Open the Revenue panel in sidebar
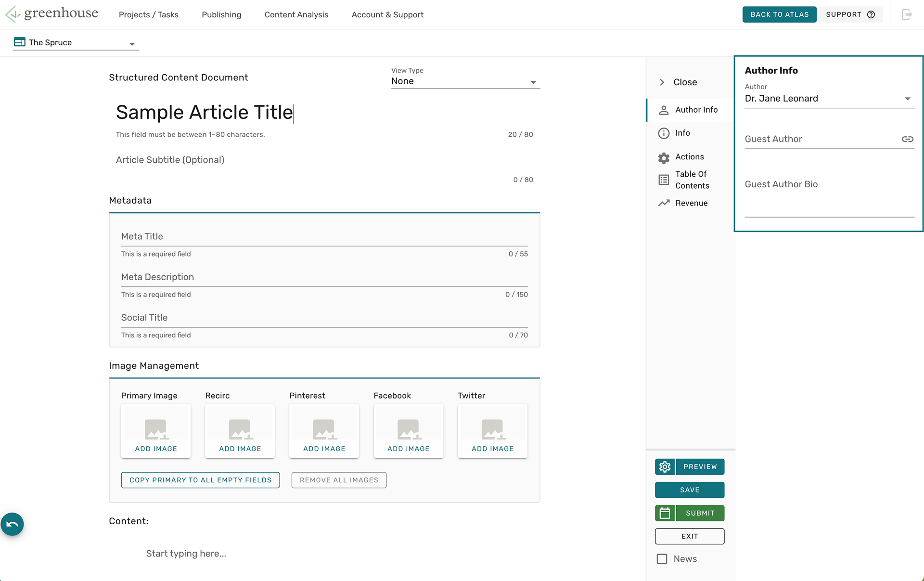The height and width of the screenshot is (581, 924). point(691,203)
